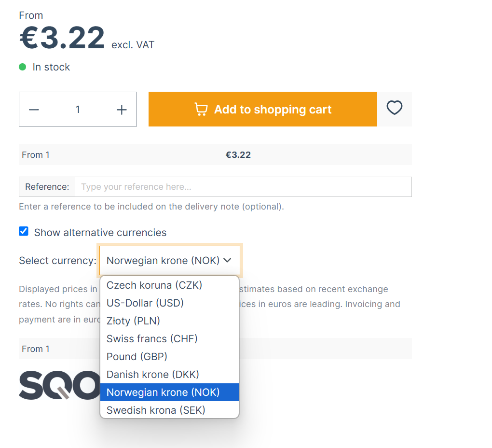Focus the Reference text input field
Screen dimensions: 492x448
point(243,187)
